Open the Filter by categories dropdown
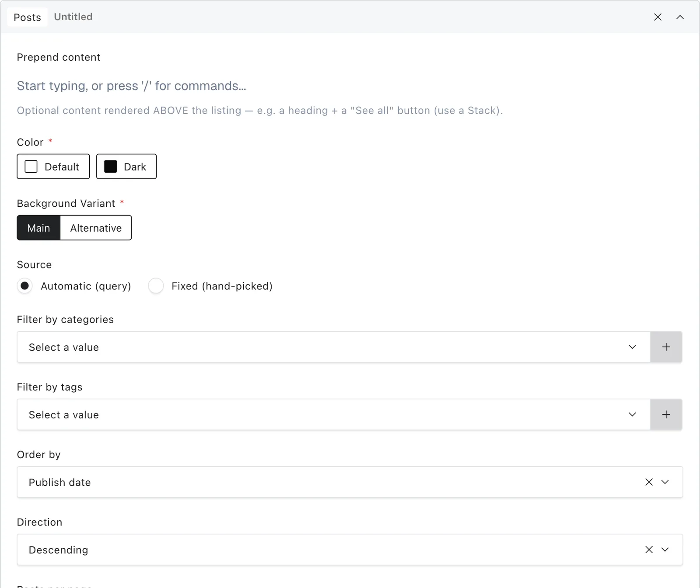The width and height of the screenshot is (700, 588). tap(333, 347)
